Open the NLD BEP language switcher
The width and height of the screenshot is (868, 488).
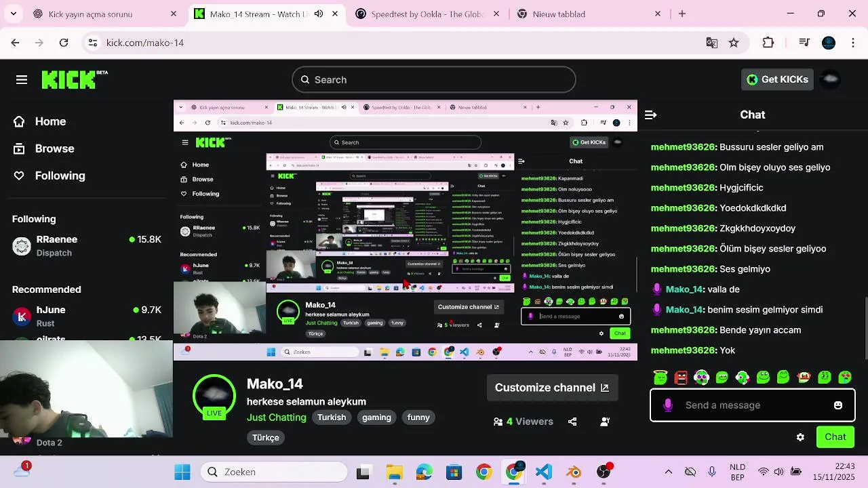point(737,472)
